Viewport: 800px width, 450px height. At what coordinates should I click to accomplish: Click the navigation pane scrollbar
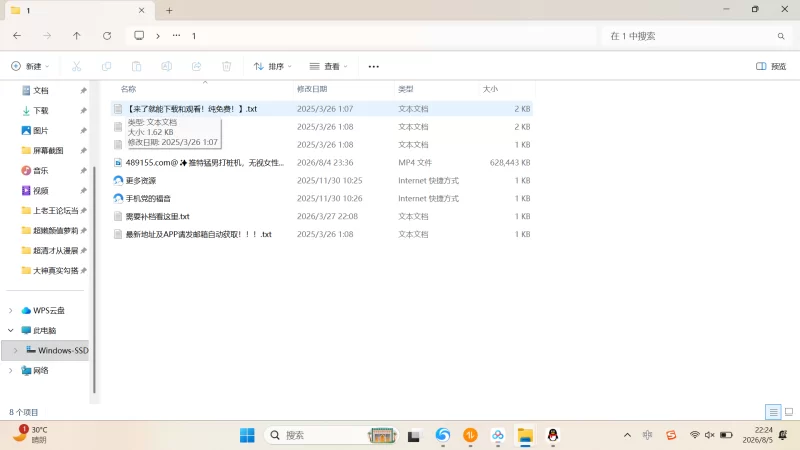coord(94,281)
